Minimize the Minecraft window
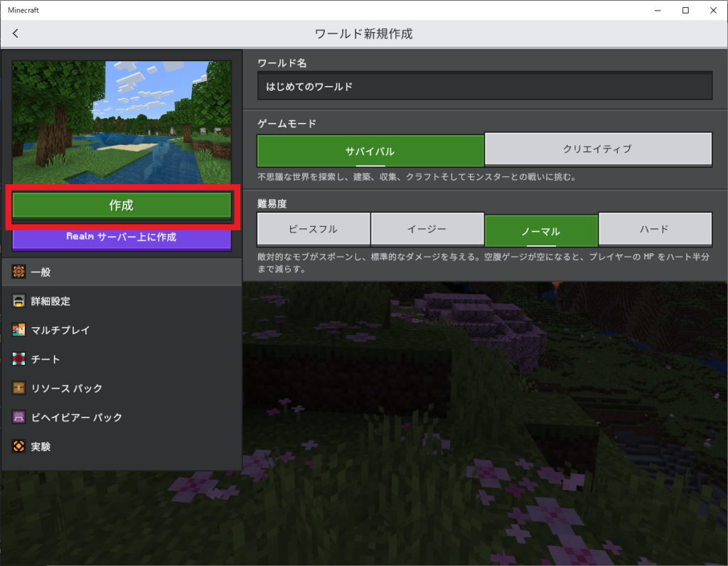The width and height of the screenshot is (728, 566). click(x=658, y=10)
